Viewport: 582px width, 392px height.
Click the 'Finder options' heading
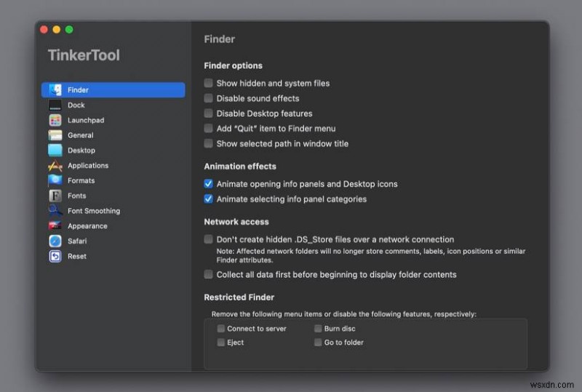click(x=233, y=65)
